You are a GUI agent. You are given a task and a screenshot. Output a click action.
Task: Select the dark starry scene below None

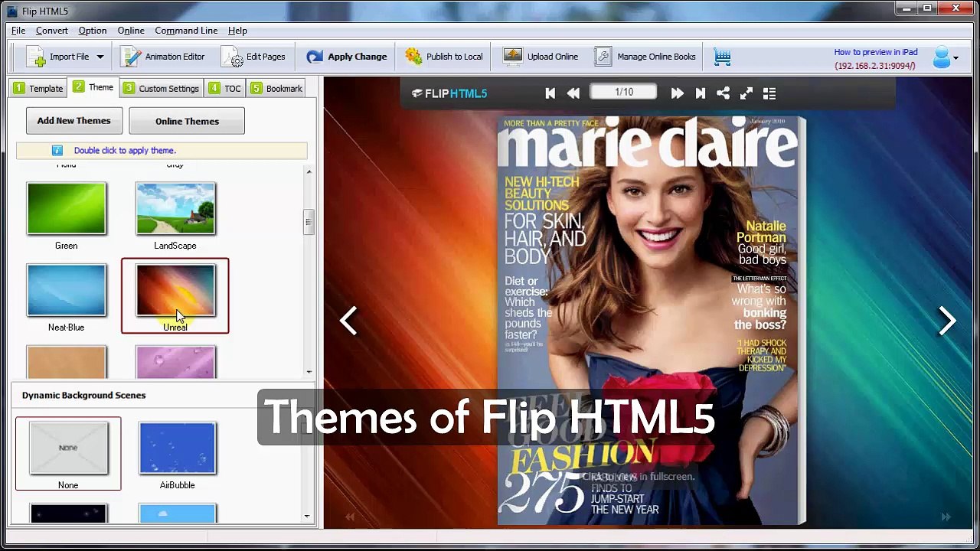[x=68, y=514]
